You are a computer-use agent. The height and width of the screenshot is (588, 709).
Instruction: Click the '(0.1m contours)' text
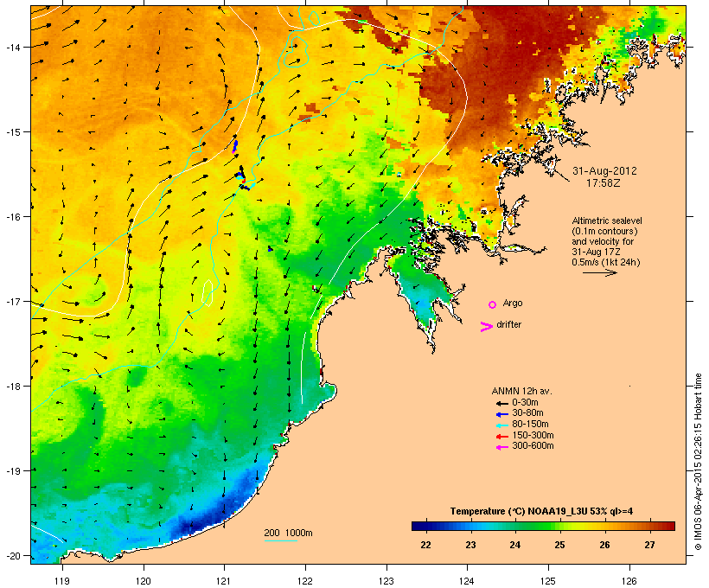pyautogui.click(x=605, y=231)
